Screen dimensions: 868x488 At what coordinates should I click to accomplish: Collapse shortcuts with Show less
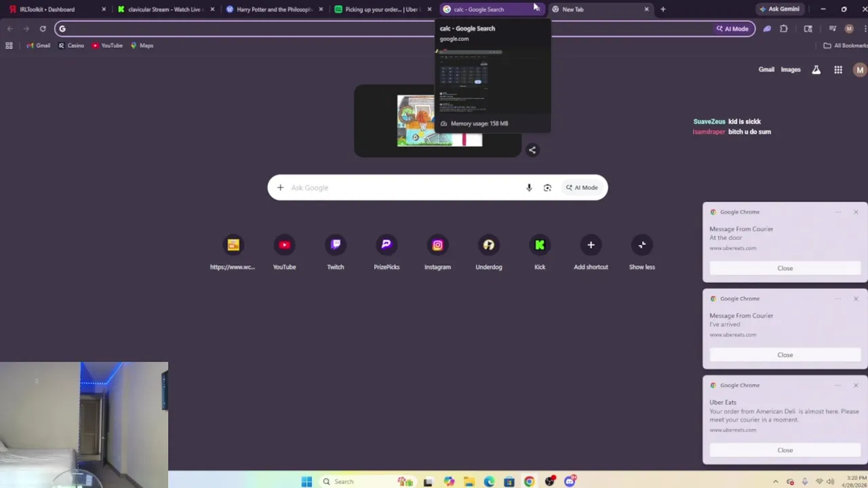[642, 252]
